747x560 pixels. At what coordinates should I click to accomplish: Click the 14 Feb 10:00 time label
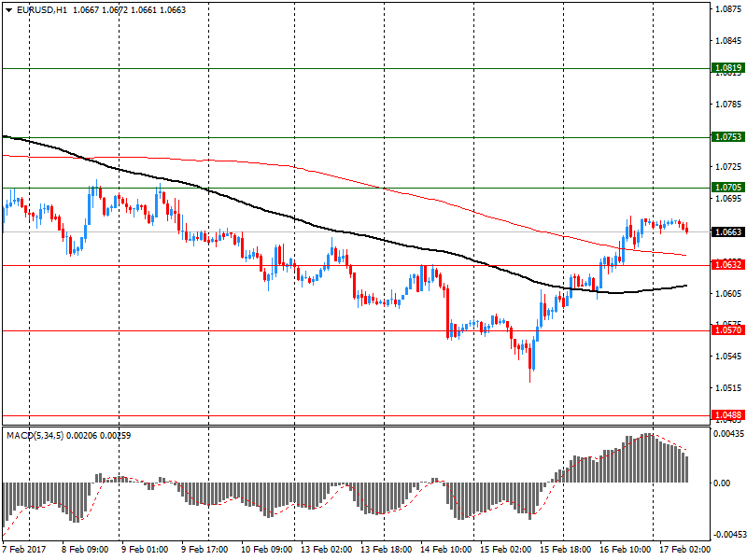[x=446, y=550]
